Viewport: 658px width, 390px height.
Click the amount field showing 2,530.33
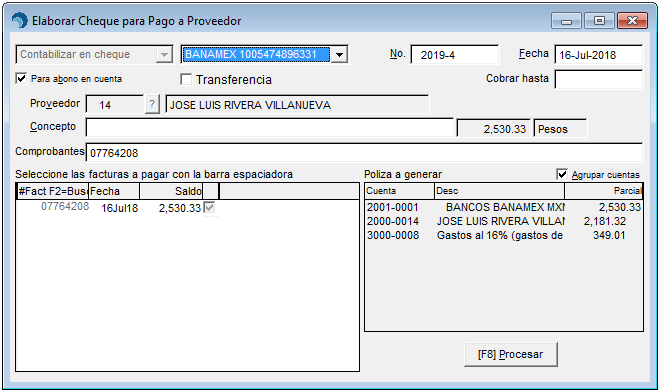494,128
